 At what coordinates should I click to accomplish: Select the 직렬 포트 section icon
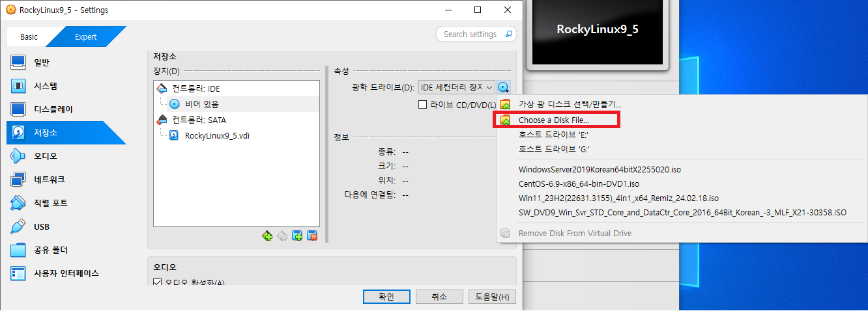point(18,203)
